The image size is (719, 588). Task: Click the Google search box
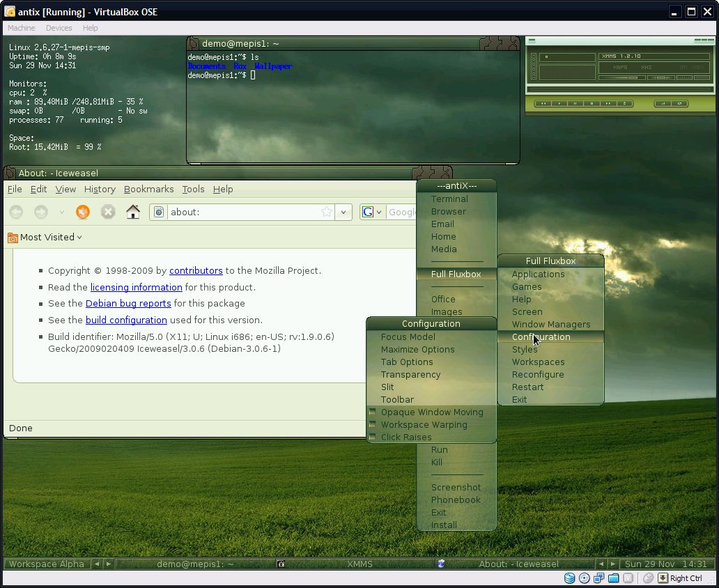click(402, 212)
